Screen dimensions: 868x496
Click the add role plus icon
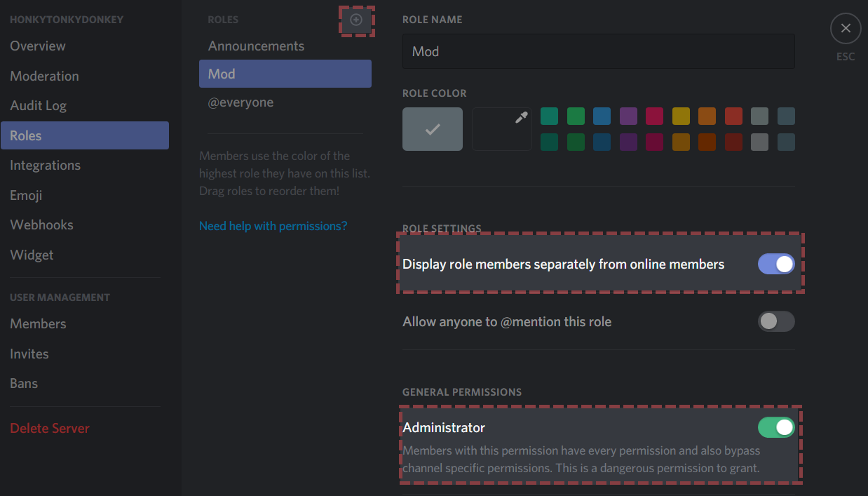click(x=356, y=20)
